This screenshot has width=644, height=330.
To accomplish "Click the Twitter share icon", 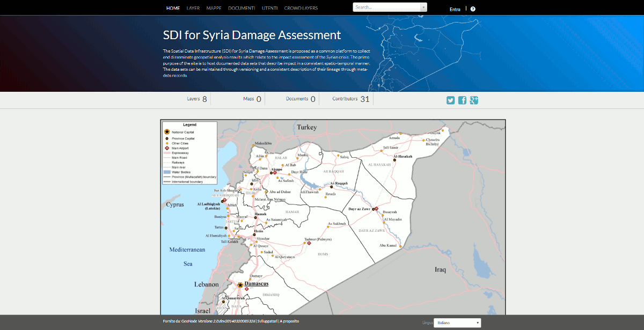I will pyautogui.click(x=451, y=100).
